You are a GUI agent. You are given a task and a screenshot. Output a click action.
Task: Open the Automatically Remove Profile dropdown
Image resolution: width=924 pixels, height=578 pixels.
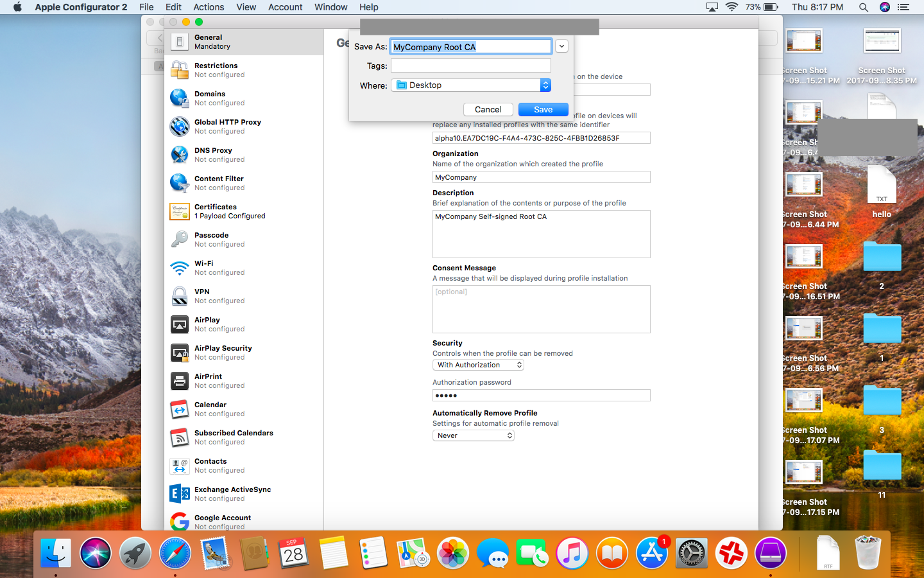tap(474, 435)
